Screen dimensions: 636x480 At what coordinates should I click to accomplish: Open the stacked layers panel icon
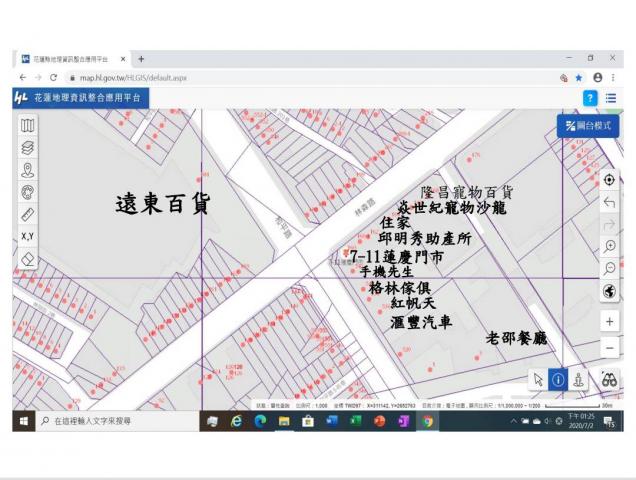pos(28,148)
